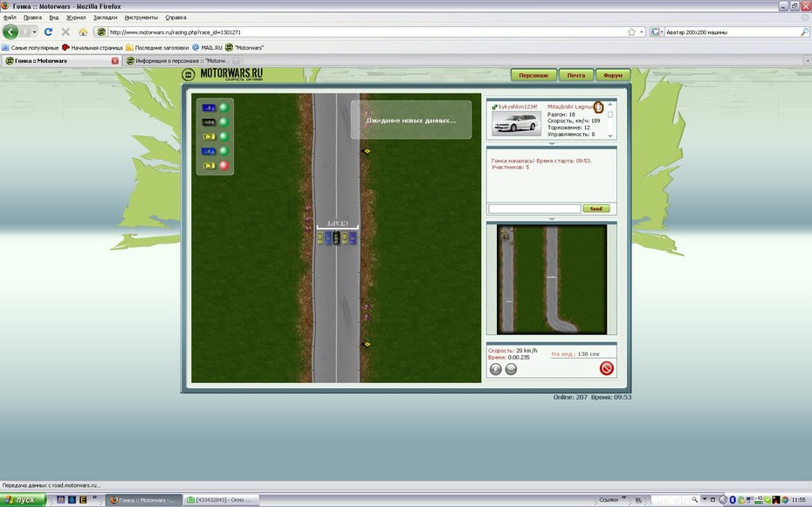The width and height of the screenshot is (812, 507).
Task: Open the Правка menu
Action: pos(32,17)
